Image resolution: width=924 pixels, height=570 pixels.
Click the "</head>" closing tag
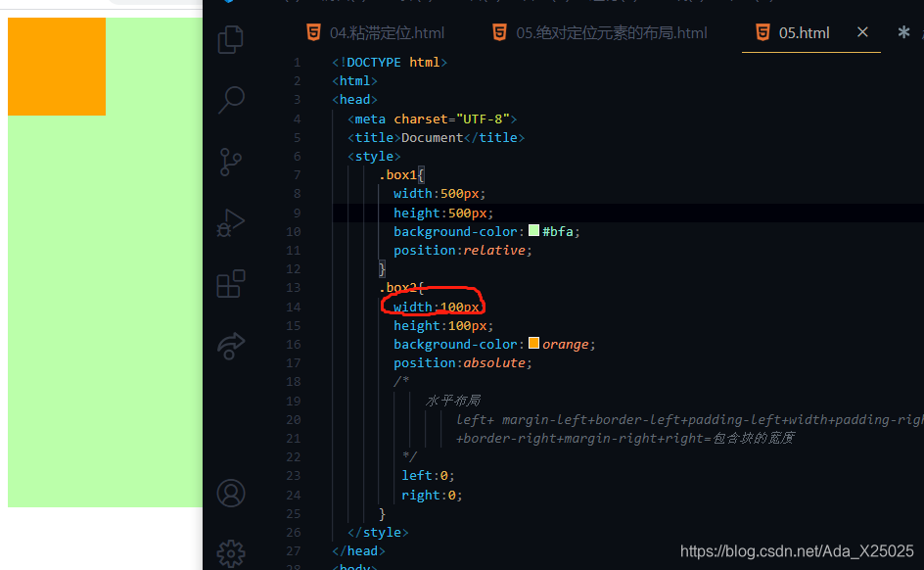[358, 551]
